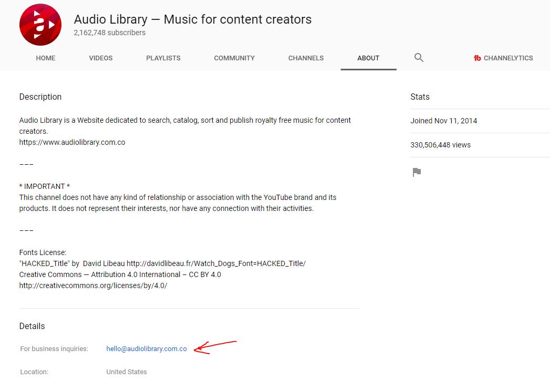
Task: Click the 'Creative Commons — Attribution 4.0 International' line
Action: 120,274
